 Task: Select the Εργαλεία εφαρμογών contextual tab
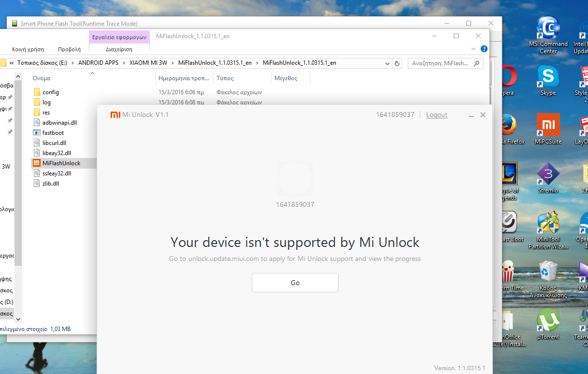tap(119, 37)
